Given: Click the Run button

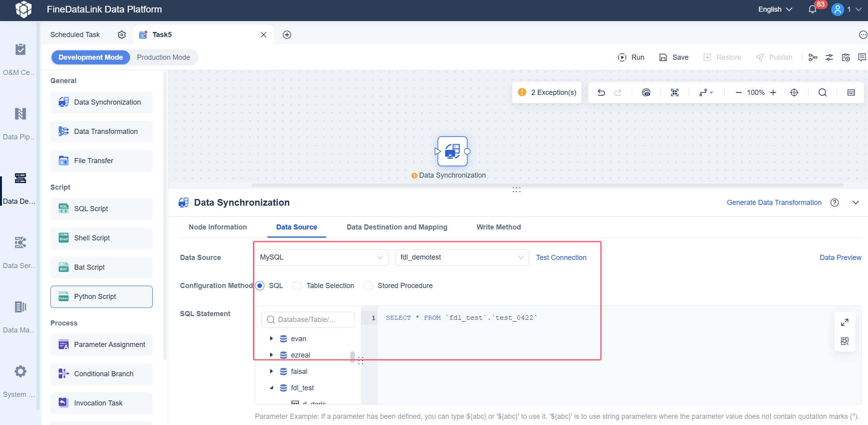Looking at the screenshot, I should [x=631, y=57].
